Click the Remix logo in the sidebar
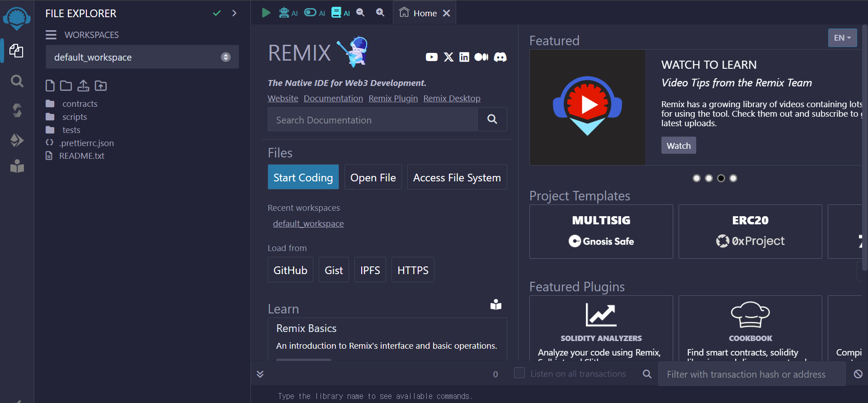The image size is (868, 403). coord(17,19)
